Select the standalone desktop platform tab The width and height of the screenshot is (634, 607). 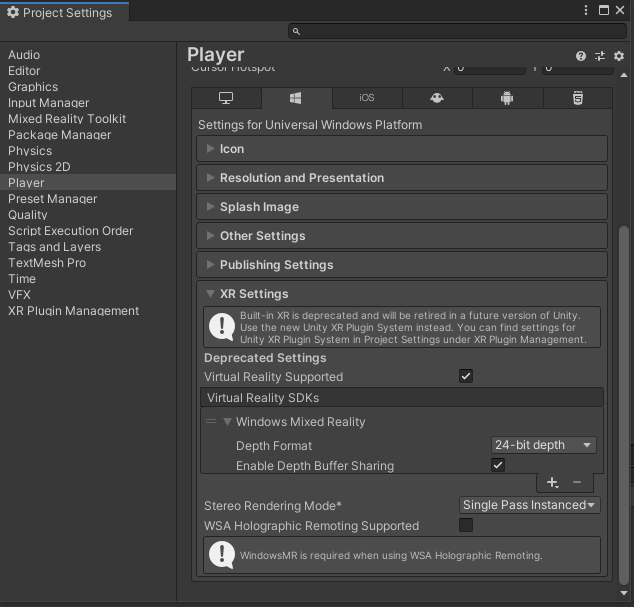click(x=226, y=98)
